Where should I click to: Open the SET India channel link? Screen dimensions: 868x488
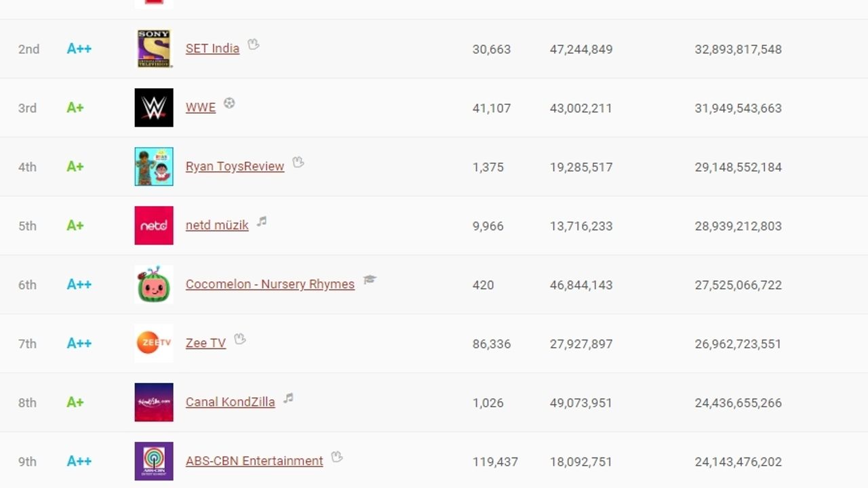click(212, 48)
